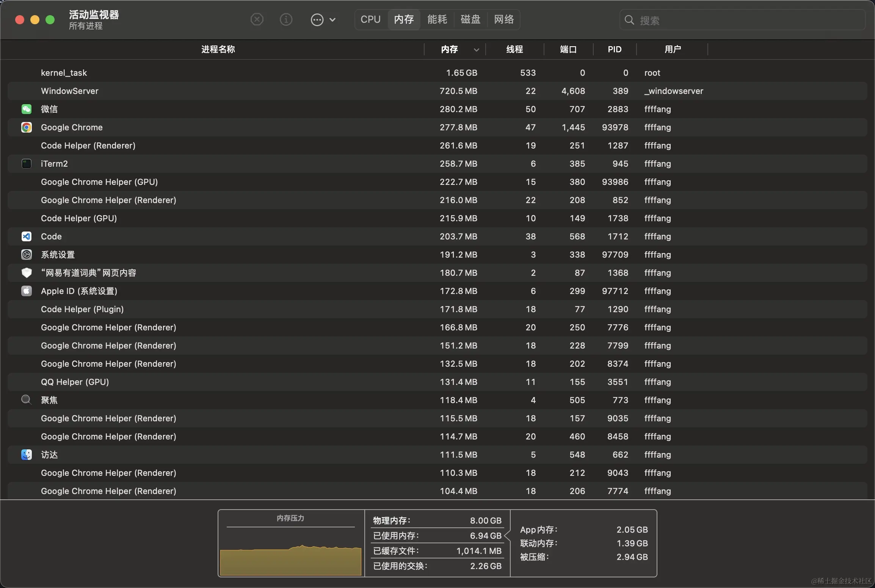Switch to the 能耗 tab

point(437,19)
